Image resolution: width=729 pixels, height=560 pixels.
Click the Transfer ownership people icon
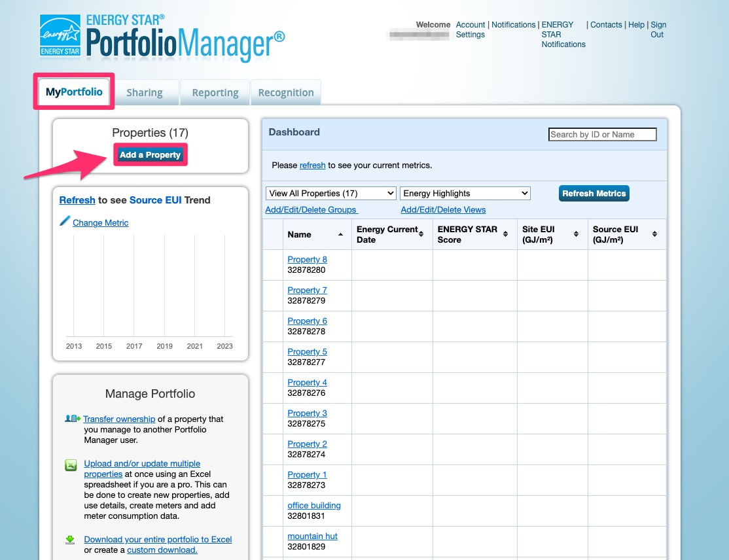pyautogui.click(x=73, y=419)
